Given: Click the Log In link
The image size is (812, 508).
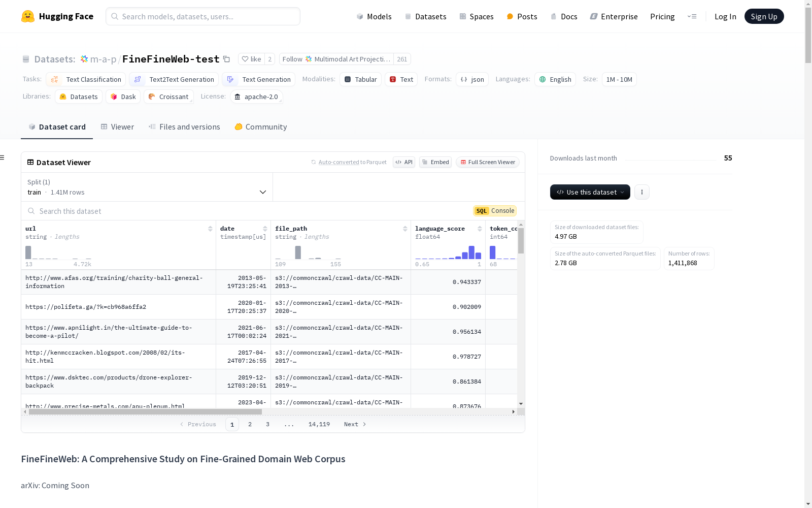Looking at the screenshot, I should [725, 16].
